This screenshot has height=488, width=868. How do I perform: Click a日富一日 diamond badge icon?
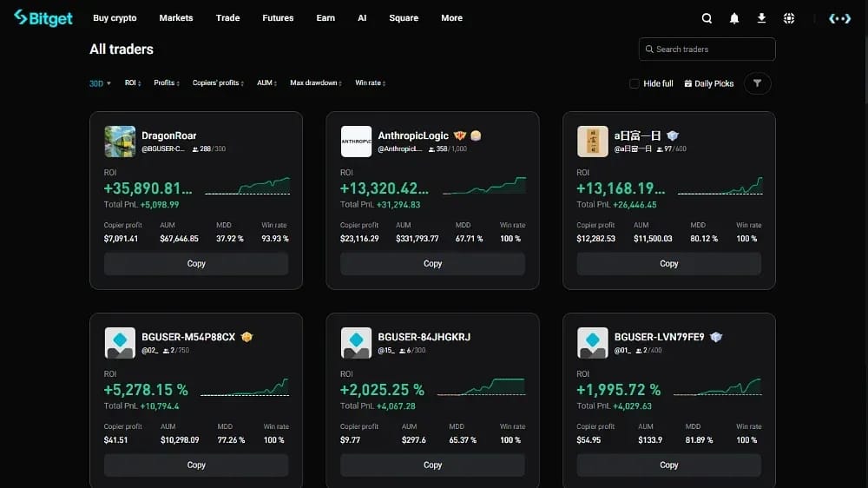673,135
